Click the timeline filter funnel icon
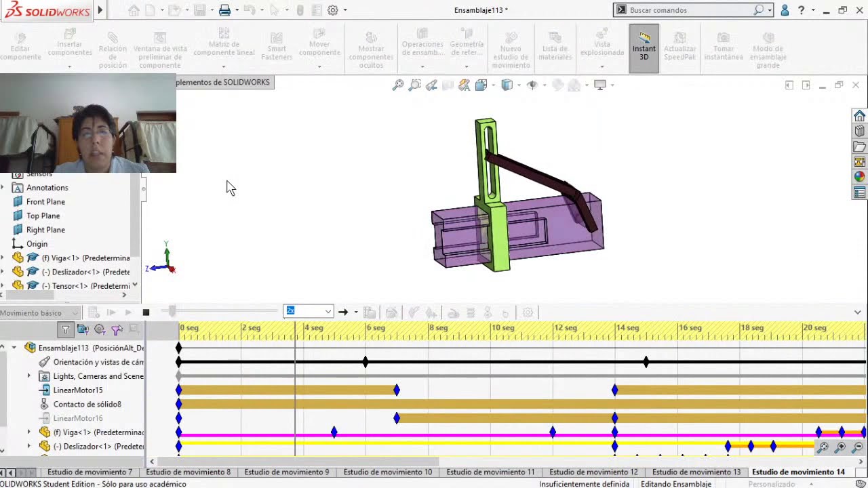The image size is (868, 488). tap(65, 329)
